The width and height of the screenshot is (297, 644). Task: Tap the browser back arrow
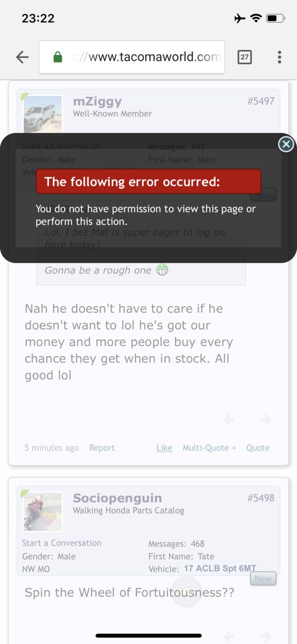(x=22, y=57)
